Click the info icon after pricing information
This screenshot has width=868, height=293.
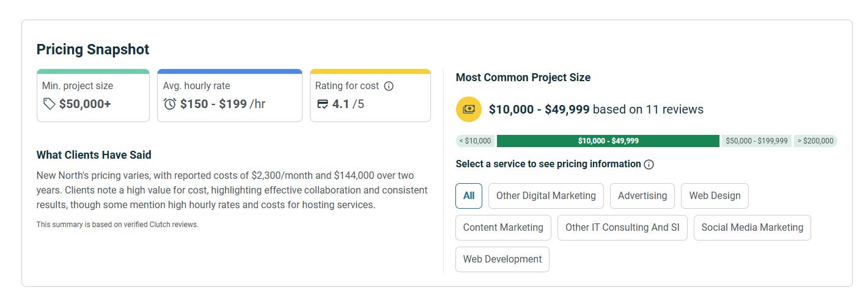pos(649,164)
